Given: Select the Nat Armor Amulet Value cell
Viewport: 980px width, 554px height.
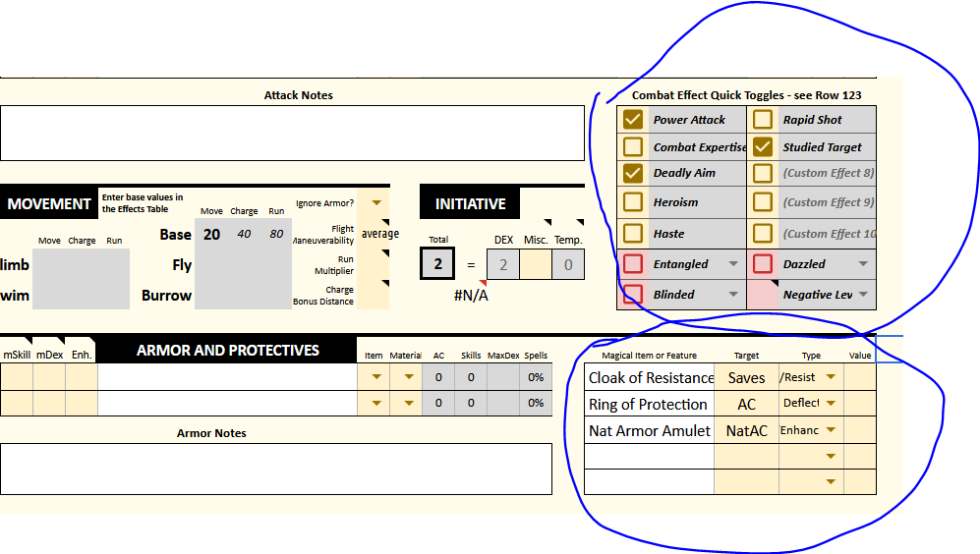Looking at the screenshot, I should coord(860,430).
